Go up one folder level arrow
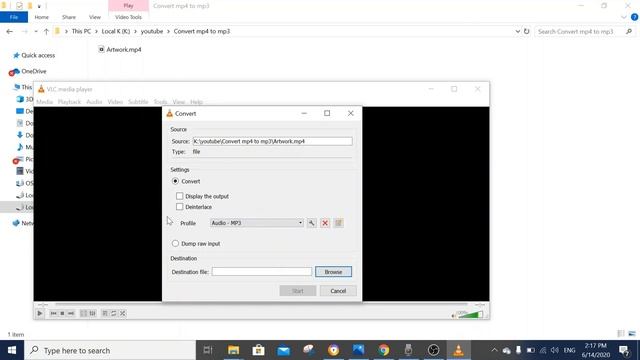The width and height of the screenshot is (640, 360). coord(46,31)
